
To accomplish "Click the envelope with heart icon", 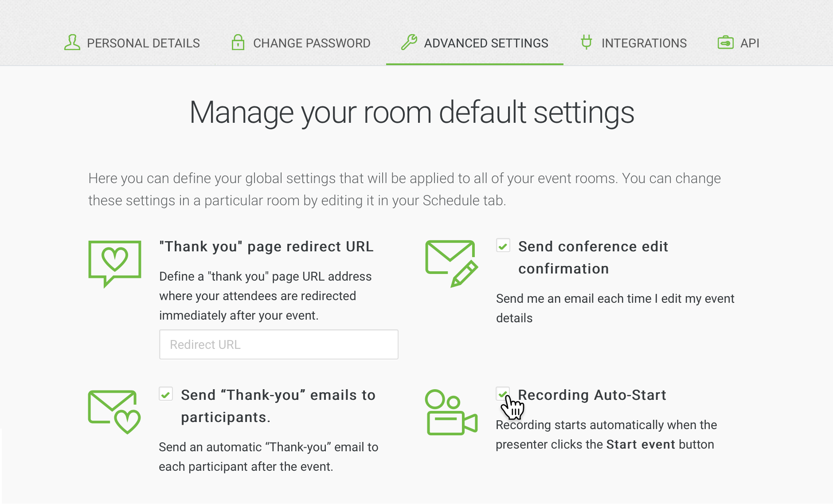I will point(114,412).
